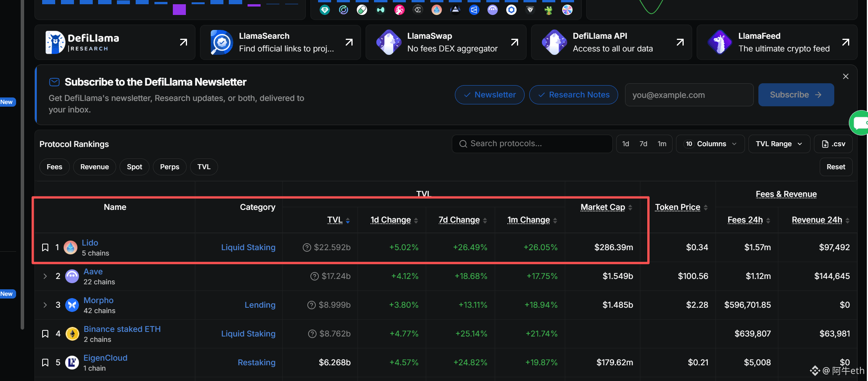Expand the Morpho row
The width and height of the screenshot is (868, 381).
pyautogui.click(x=45, y=305)
